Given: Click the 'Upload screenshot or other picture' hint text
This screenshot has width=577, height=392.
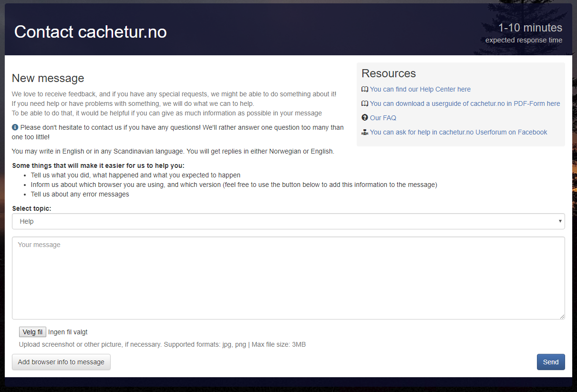Looking at the screenshot, I should tap(162, 344).
